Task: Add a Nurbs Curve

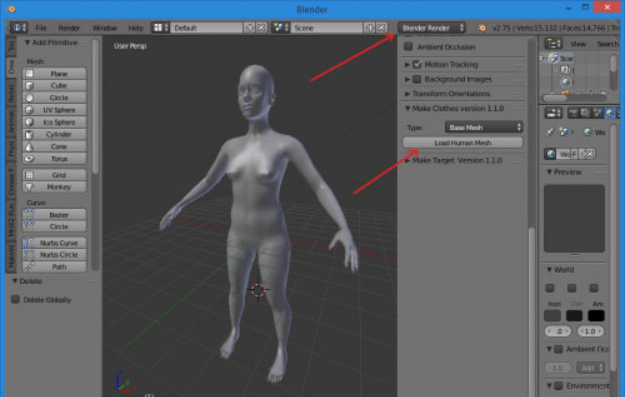Action: [54, 243]
